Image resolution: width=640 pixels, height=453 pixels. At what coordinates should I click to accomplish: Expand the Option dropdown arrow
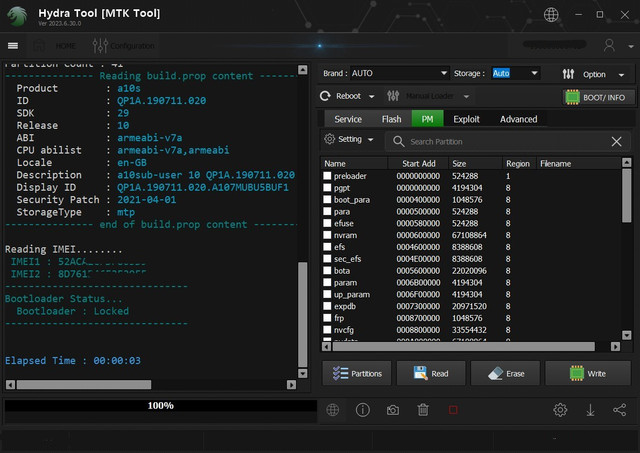pos(621,75)
